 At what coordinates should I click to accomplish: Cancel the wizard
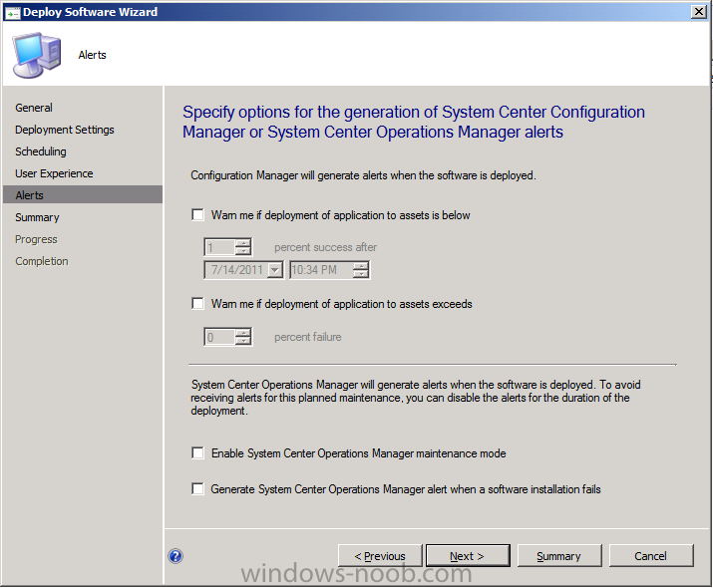(x=651, y=556)
